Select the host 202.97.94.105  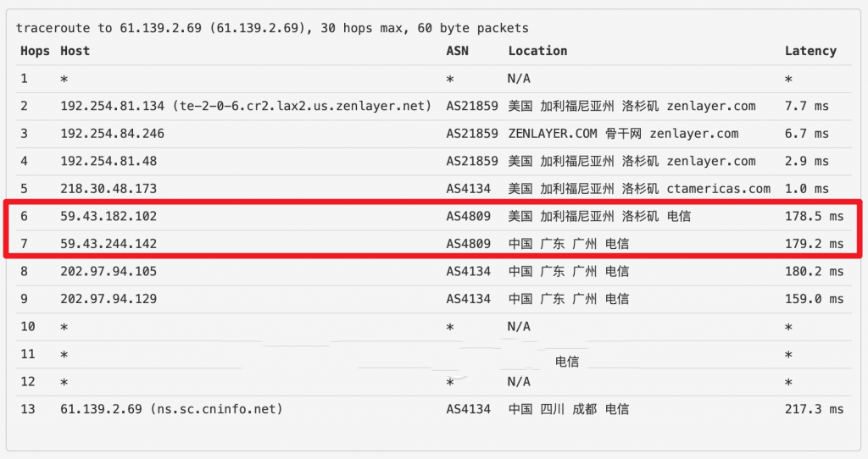[108, 272]
